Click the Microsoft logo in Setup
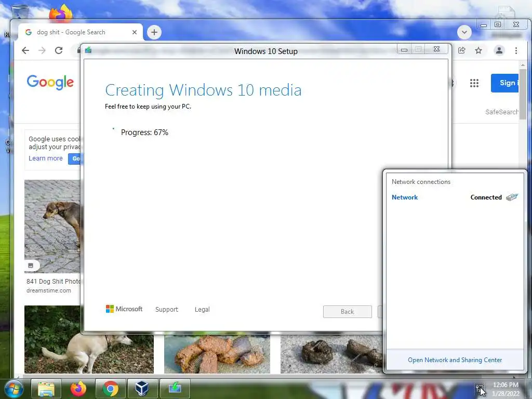 124,309
